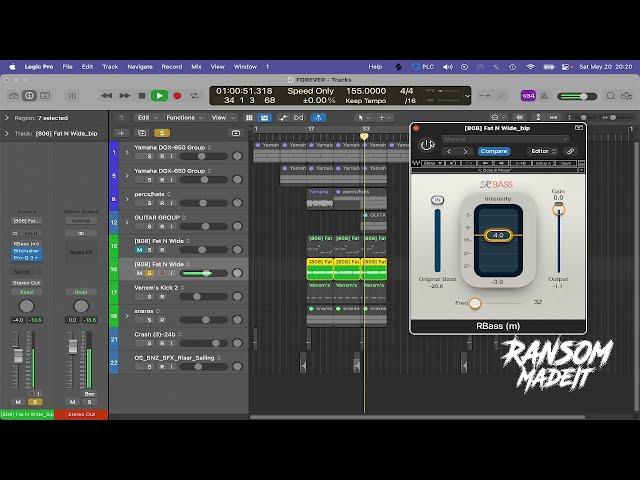Click the Fast Forward transport button

click(x=124, y=96)
